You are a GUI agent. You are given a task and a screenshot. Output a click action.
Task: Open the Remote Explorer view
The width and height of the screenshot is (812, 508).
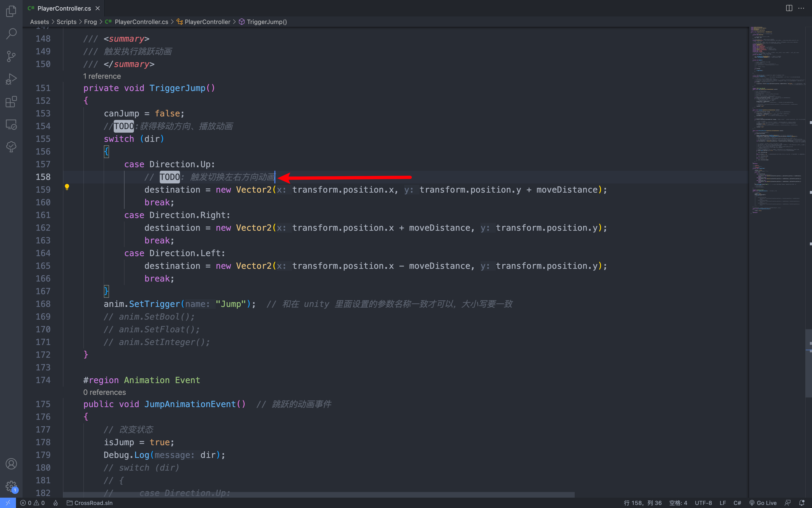11,124
